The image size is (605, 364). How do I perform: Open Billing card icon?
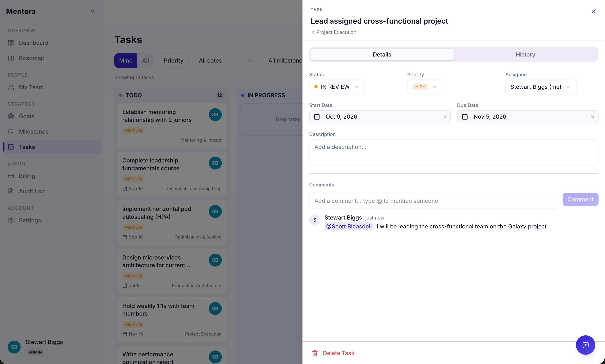[11, 176]
